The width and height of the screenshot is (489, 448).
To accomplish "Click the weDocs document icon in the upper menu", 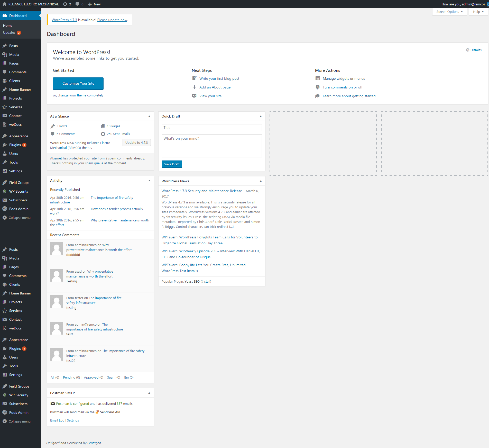I will pyautogui.click(x=5, y=124).
